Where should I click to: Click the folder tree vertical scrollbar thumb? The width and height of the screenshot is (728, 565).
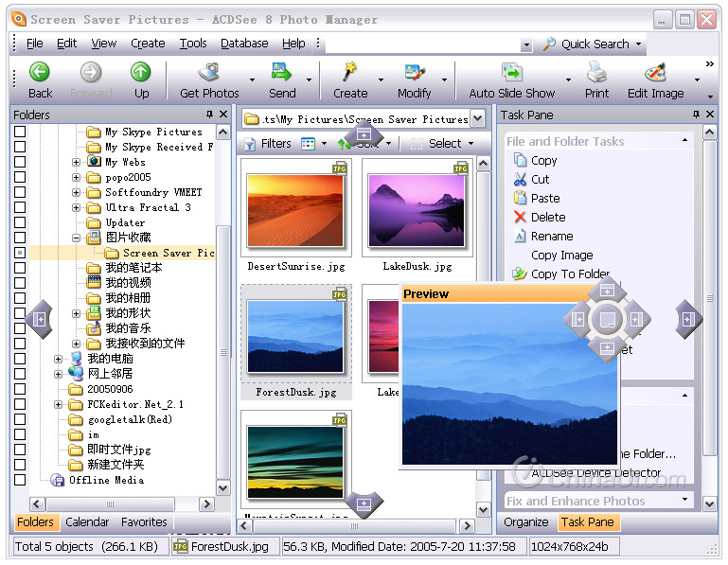click(223, 353)
